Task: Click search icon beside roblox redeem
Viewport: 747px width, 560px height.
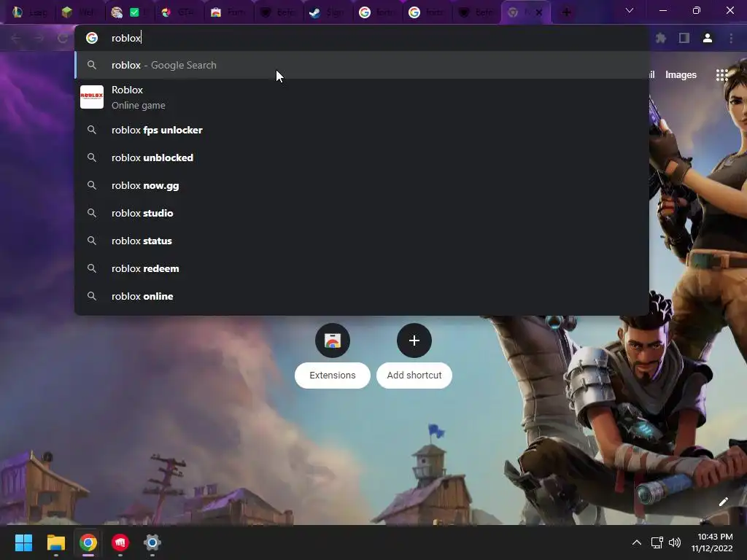Action: pos(92,268)
